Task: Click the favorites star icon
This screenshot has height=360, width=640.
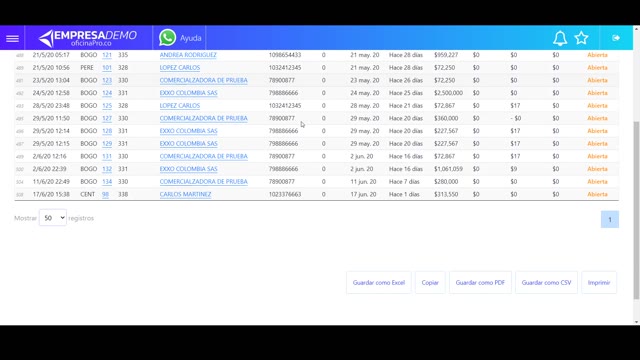Action: 581,38
